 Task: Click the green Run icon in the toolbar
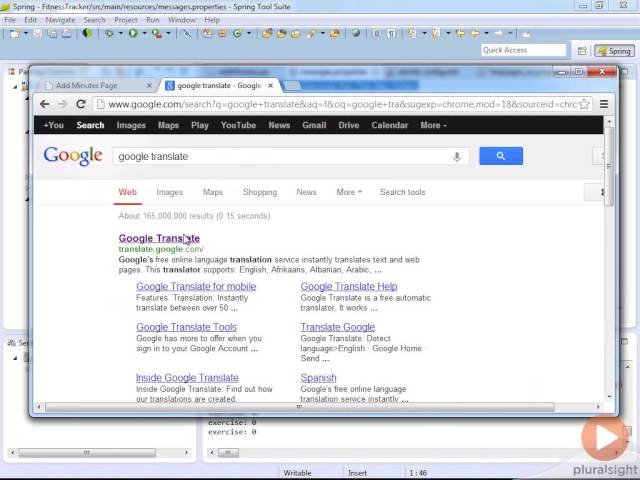click(x=133, y=34)
